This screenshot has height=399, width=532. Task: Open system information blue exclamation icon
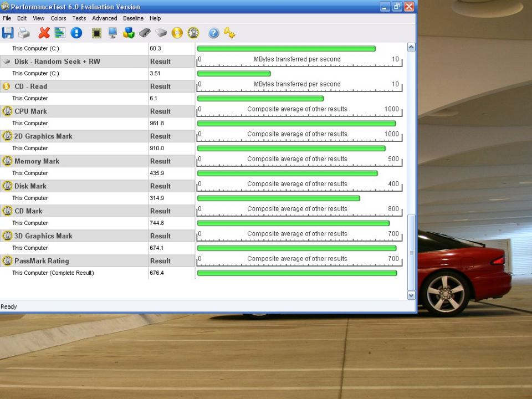(x=76, y=33)
